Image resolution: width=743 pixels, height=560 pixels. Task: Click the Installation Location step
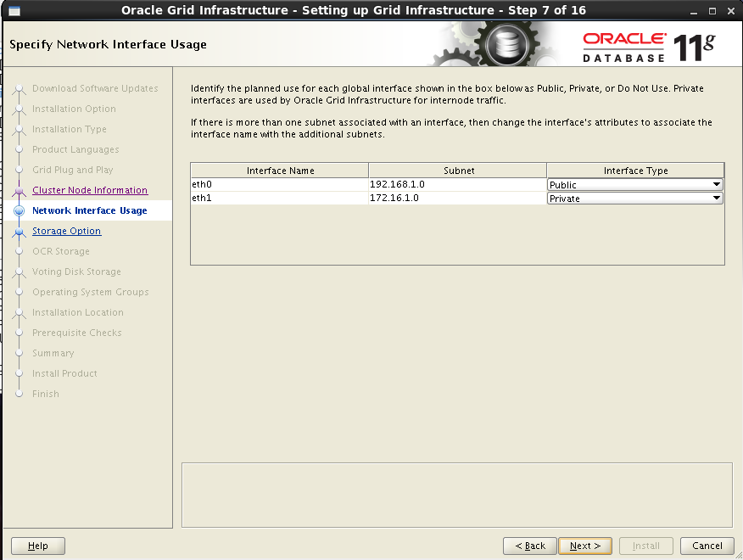[78, 312]
